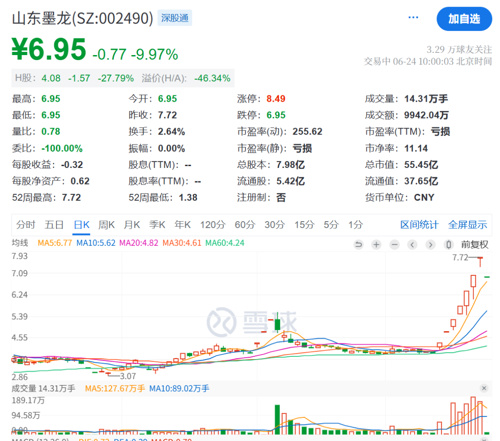Select the 年K chart tab
This screenshot has height=441, width=500.
pyautogui.click(x=182, y=225)
